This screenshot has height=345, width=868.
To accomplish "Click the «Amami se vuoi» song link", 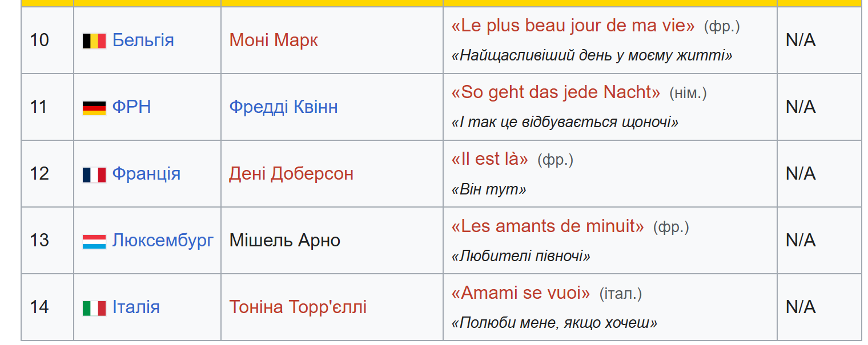I will 520,293.
